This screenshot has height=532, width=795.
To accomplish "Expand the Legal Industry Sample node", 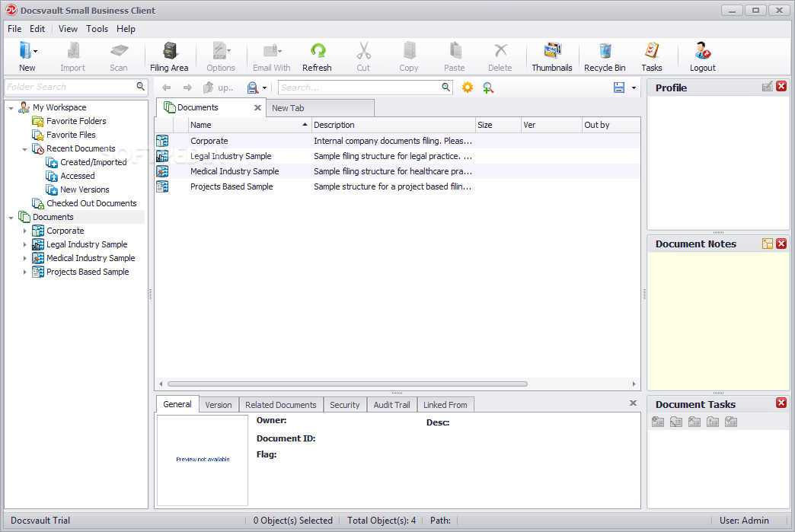I will tap(25, 245).
